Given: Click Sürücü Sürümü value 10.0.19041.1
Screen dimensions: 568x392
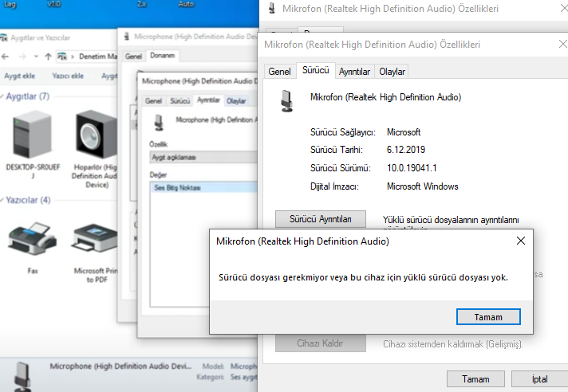Looking at the screenshot, I should click(412, 168).
